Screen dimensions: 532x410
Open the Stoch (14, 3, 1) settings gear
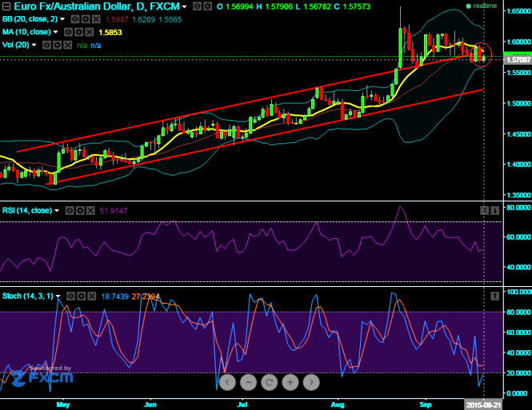[x=81, y=297]
